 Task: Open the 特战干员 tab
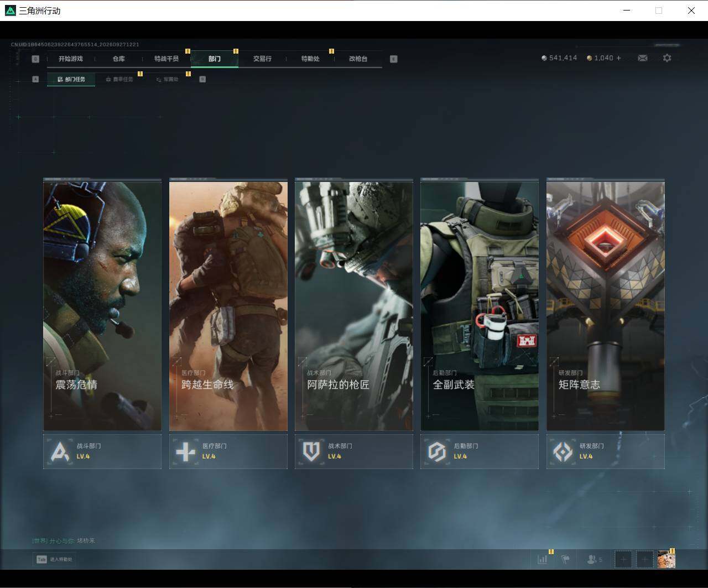tap(166, 59)
